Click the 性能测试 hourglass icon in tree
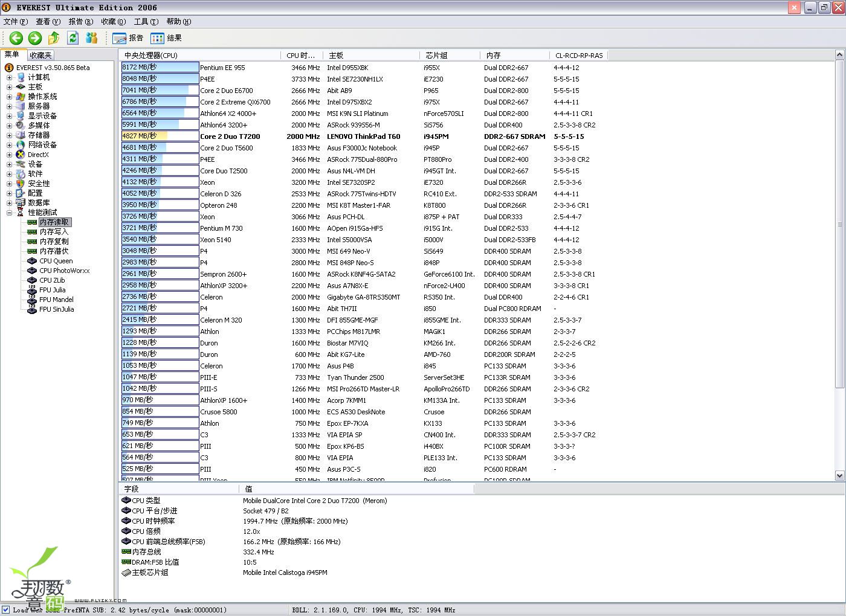The width and height of the screenshot is (846, 616). click(x=21, y=213)
